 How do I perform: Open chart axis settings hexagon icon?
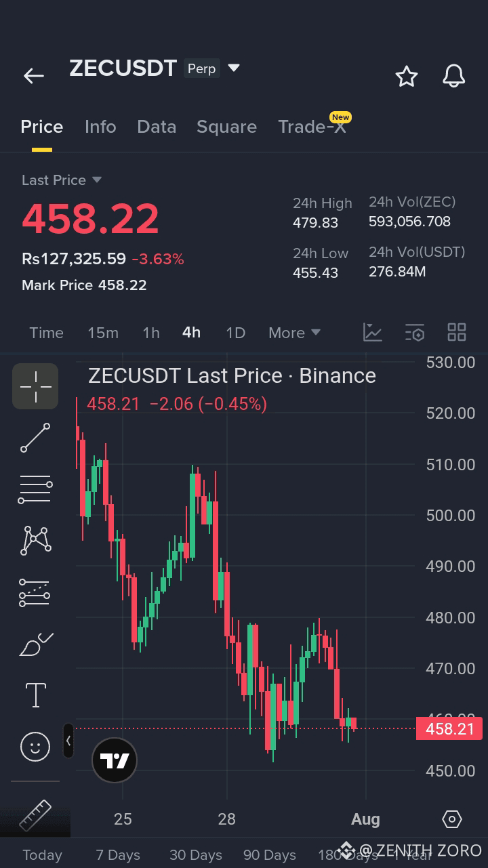click(452, 819)
